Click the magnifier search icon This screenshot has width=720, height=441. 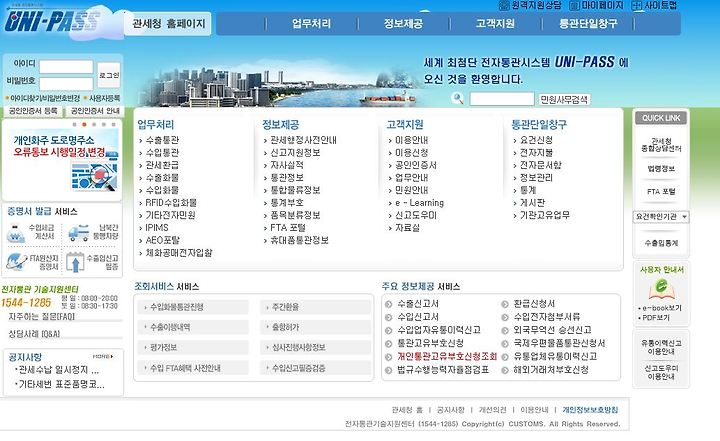click(x=457, y=98)
